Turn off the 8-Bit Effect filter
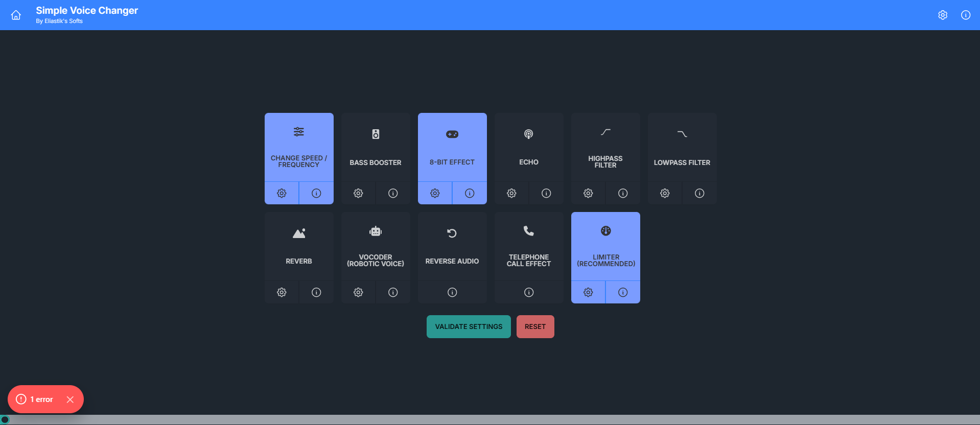This screenshot has height=425, width=980. (x=452, y=147)
